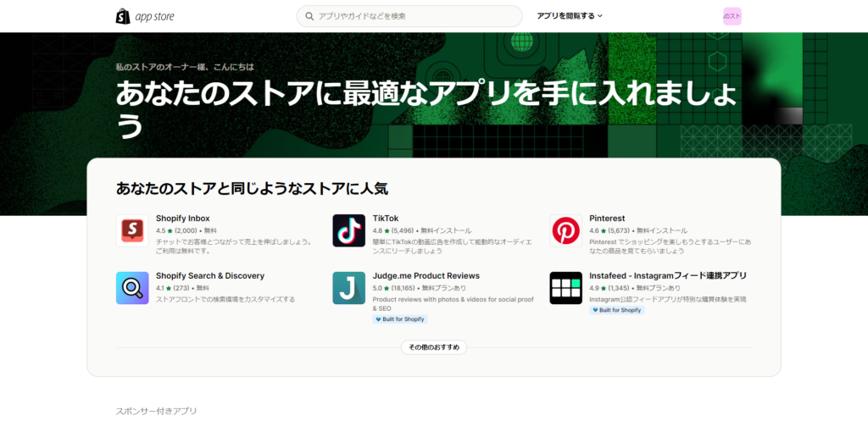Click the Pinterest title link

click(x=607, y=219)
